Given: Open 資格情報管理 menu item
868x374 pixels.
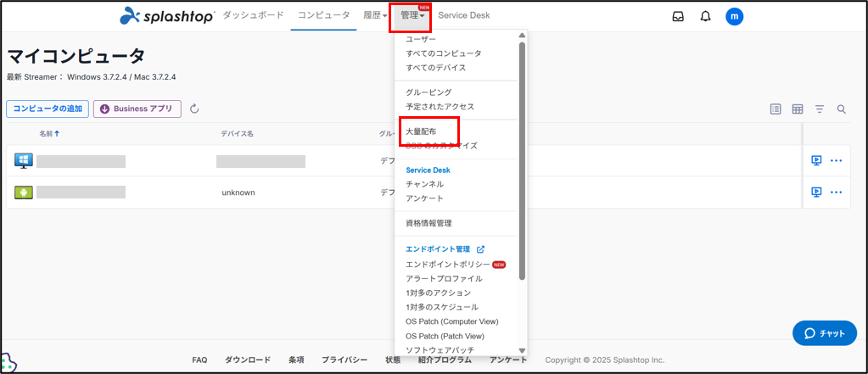Looking at the screenshot, I should pos(428,224).
